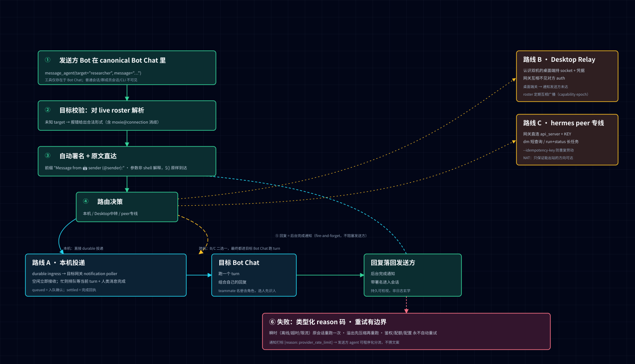Click the edge label about "B/C 二选一"
Screen dimensions: 635x364
click(x=240, y=248)
